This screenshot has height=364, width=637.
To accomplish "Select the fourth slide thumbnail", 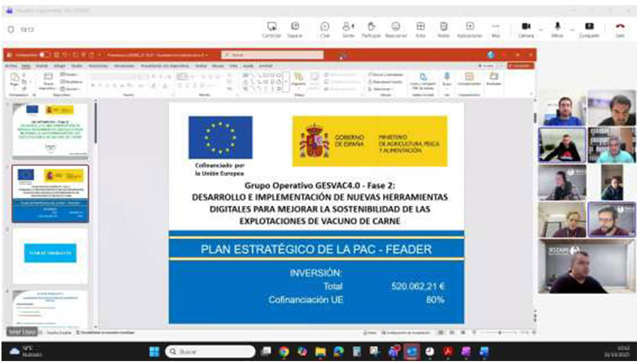I will click(50, 308).
